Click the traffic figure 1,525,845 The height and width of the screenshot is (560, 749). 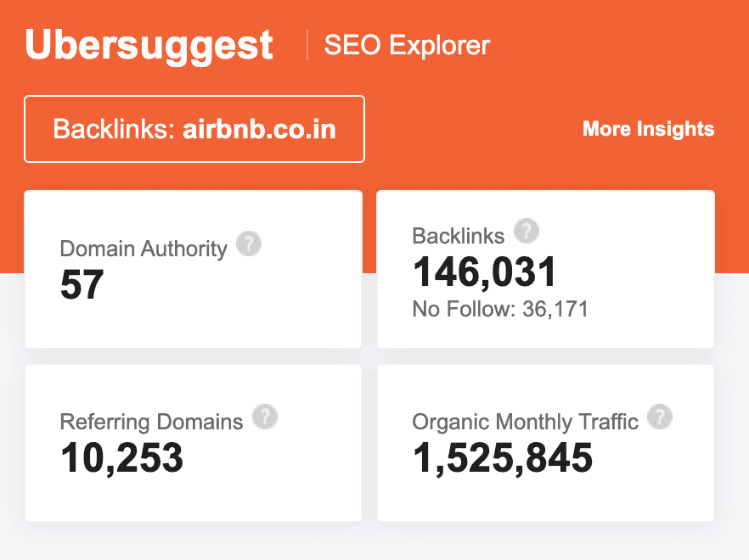(x=501, y=458)
